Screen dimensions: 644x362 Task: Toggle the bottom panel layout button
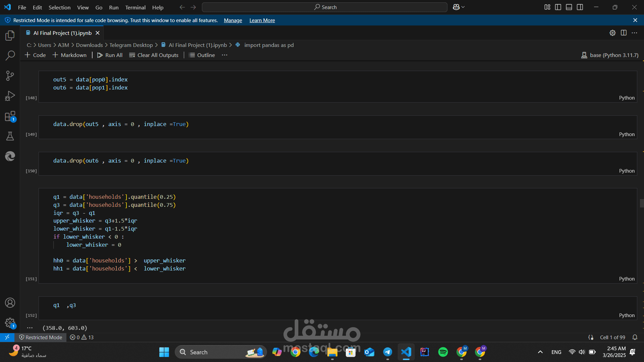[569, 7]
